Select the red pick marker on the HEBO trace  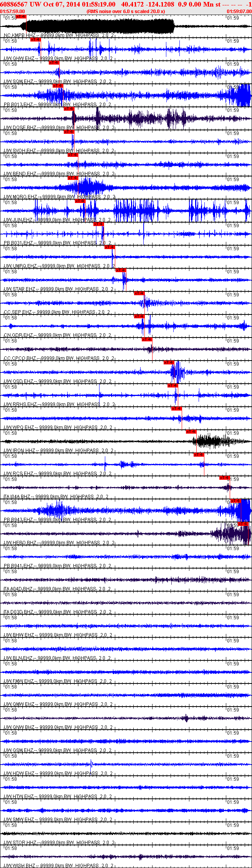244,524
